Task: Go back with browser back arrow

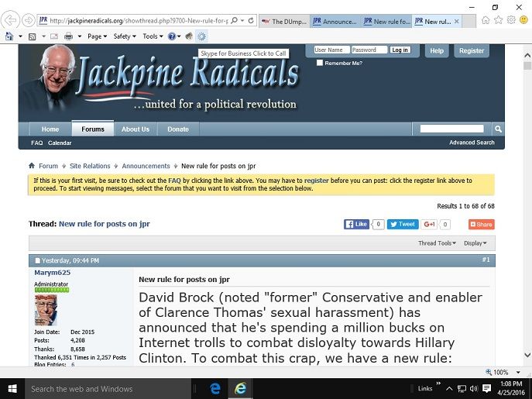Action: coord(10,20)
